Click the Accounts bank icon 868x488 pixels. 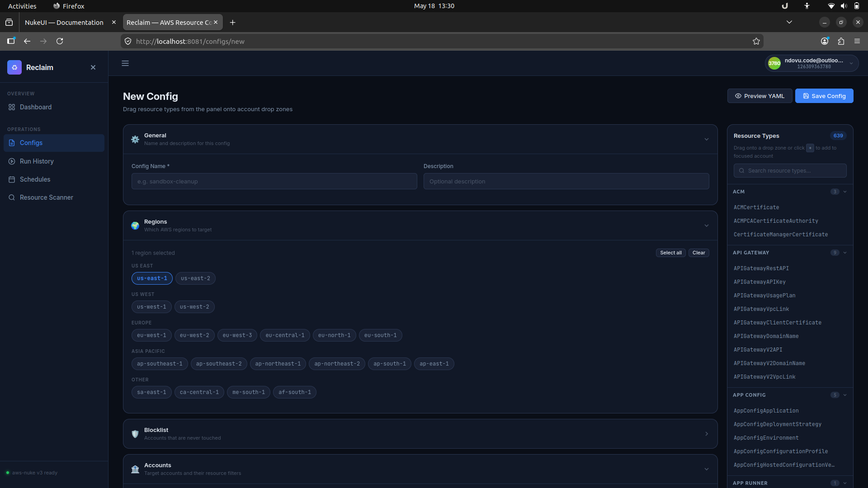click(x=135, y=469)
